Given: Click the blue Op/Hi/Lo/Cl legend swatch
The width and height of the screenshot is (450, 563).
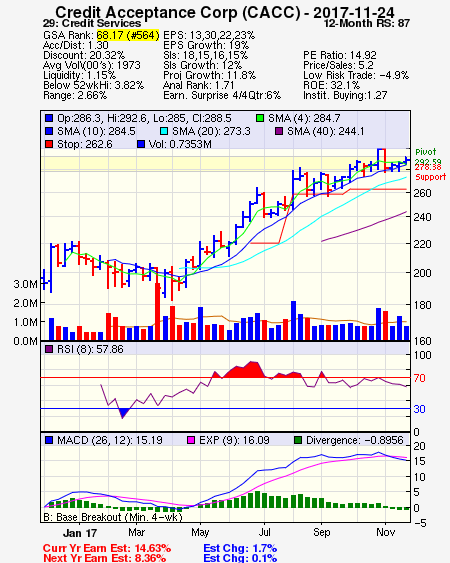Looking at the screenshot, I should (x=49, y=118).
